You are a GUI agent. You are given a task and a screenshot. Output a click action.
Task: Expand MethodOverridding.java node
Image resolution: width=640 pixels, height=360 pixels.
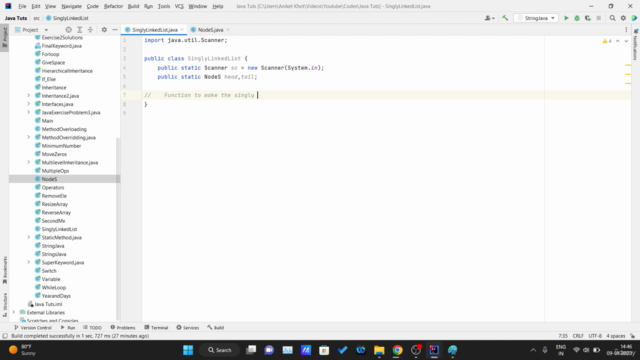(29, 137)
